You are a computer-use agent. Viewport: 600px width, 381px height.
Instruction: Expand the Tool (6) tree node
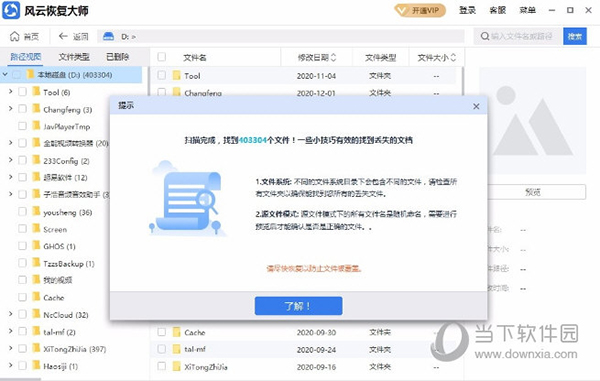coord(11,91)
